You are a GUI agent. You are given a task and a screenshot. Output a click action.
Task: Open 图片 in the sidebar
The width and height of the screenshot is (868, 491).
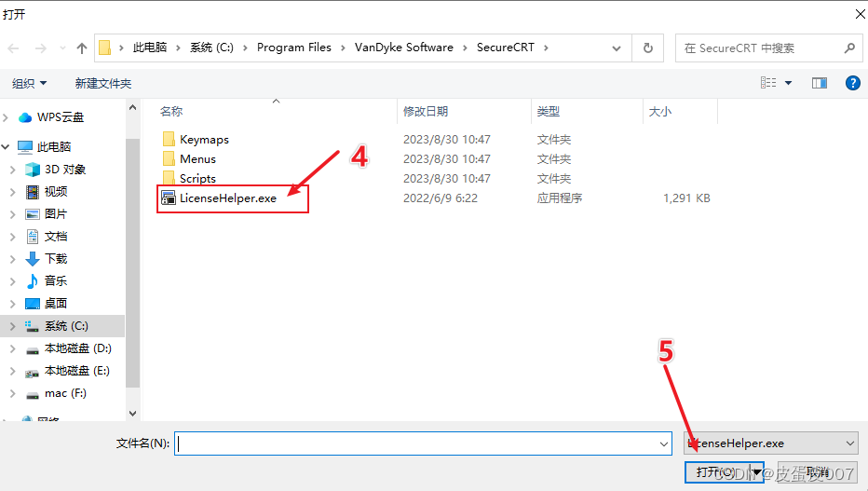click(55, 213)
